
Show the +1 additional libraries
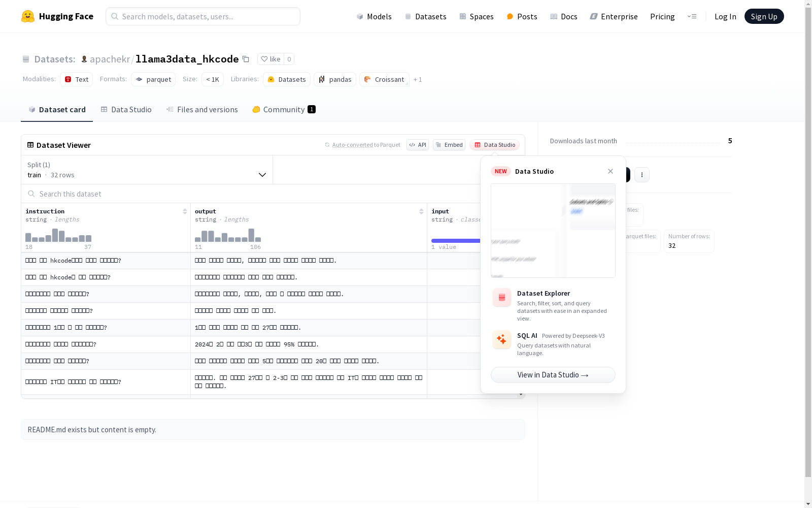(418, 79)
